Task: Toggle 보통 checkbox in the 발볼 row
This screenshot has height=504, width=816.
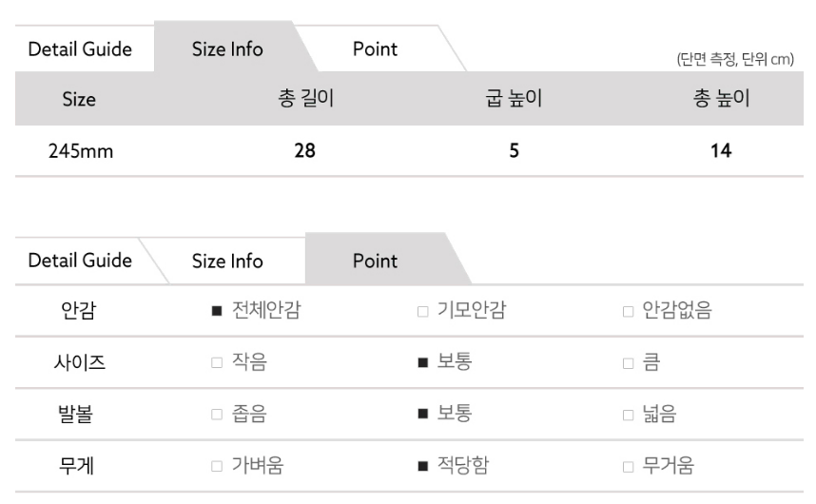Action: pos(422,414)
